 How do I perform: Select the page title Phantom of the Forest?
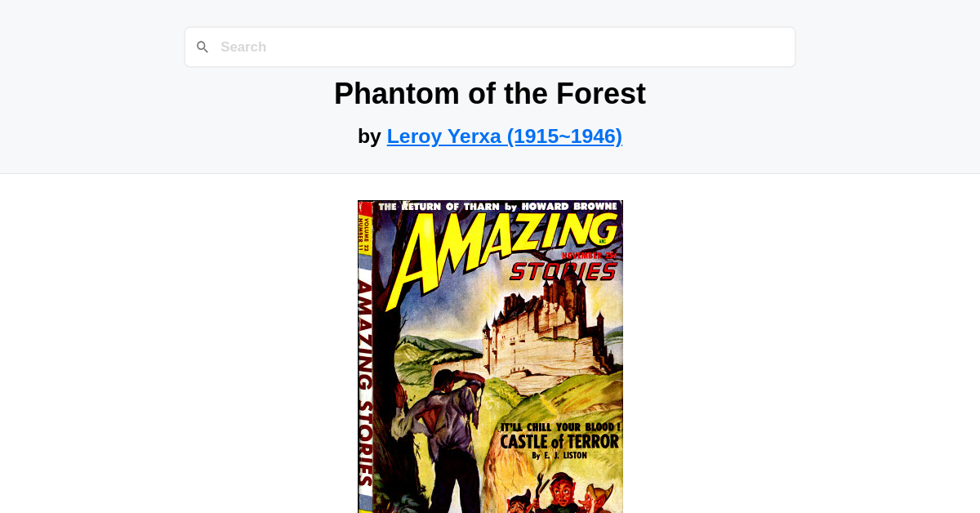pyautogui.click(x=490, y=93)
